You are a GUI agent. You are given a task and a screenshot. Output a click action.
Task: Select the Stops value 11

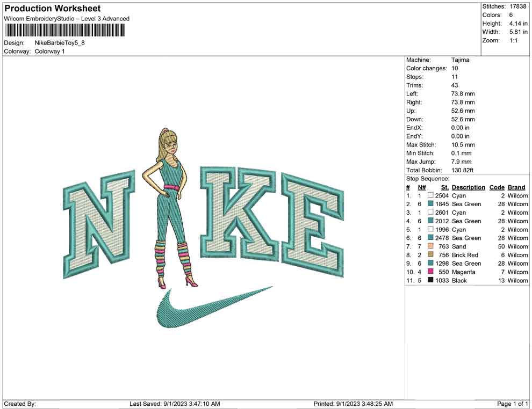[x=454, y=77]
